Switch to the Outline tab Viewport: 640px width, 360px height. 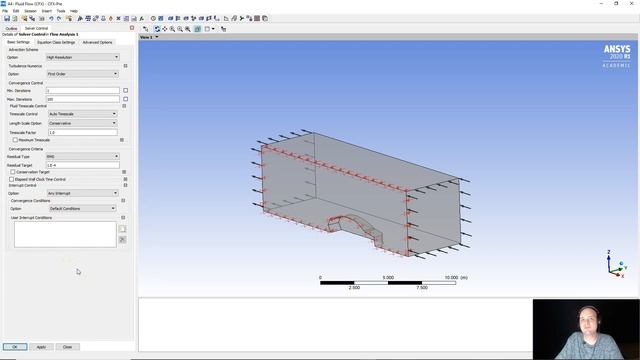pos(11,29)
